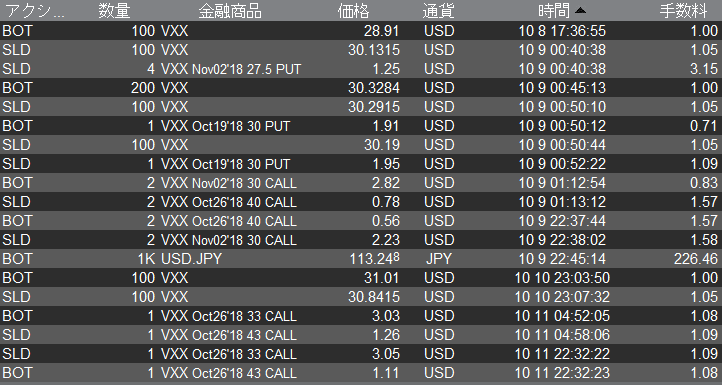Click the truncated アクシ... column header

pos(34,11)
